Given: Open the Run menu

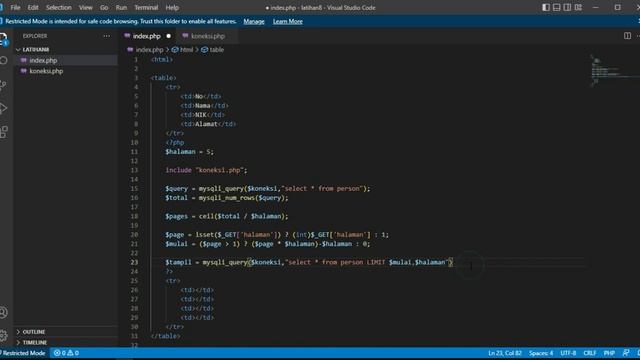Looking at the screenshot, I should click(x=121, y=7).
